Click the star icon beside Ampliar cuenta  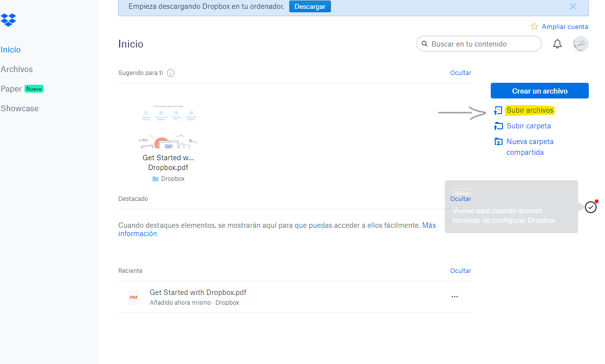tap(534, 26)
